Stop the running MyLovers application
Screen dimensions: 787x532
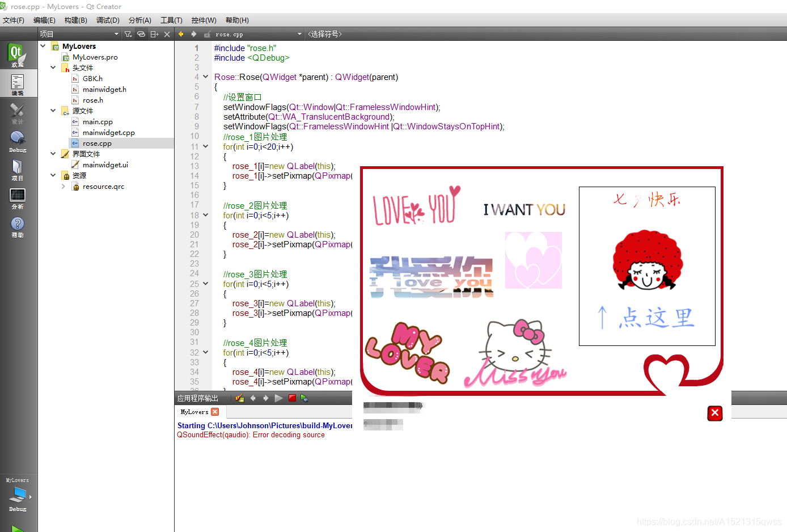tap(292, 398)
